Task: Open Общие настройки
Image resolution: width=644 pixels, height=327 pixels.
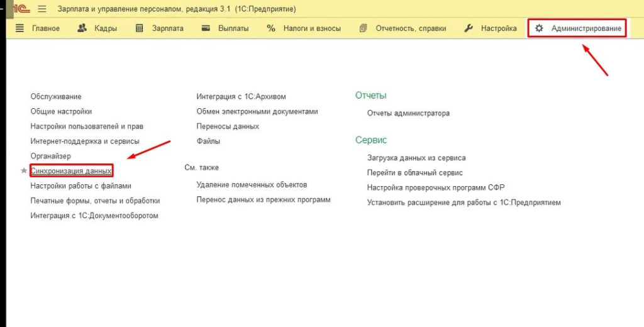Action: [61, 111]
